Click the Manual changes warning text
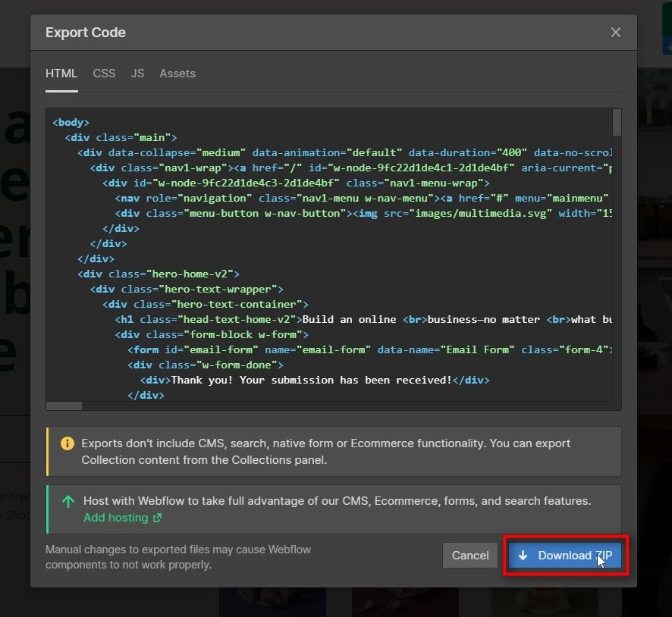The image size is (672, 617). pyautogui.click(x=177, y=557)
